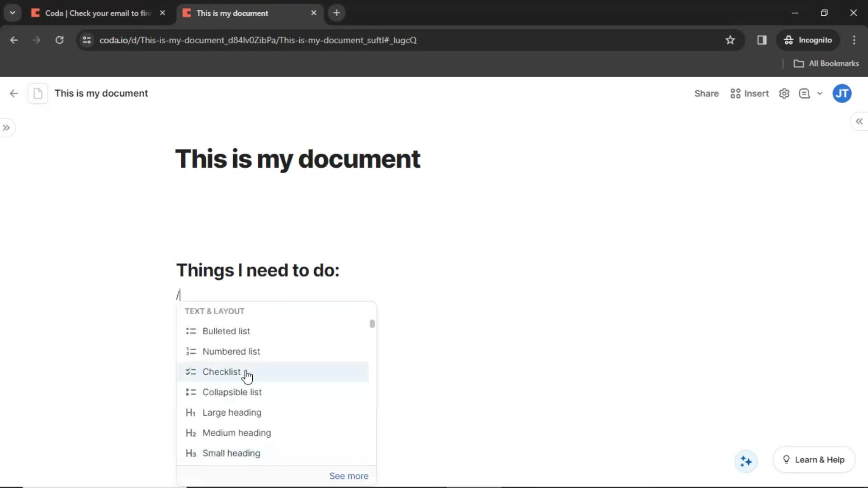Select the Bulleted list option

pyautogui.click(x=226, y=331)
